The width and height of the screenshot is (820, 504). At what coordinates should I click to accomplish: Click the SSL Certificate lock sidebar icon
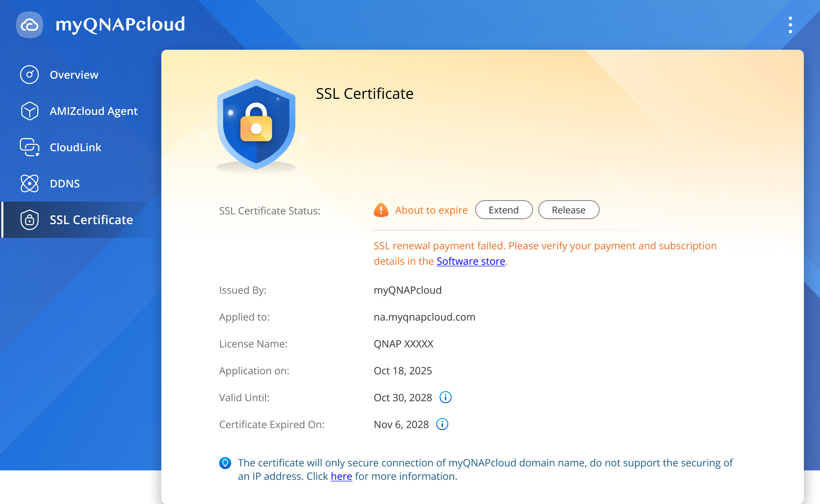pyautogui.click(x=30, y=220)
